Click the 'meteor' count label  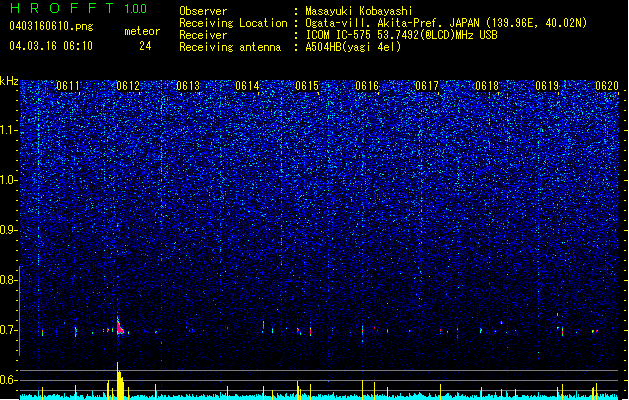pyautogui.click(x=142, y=31)
